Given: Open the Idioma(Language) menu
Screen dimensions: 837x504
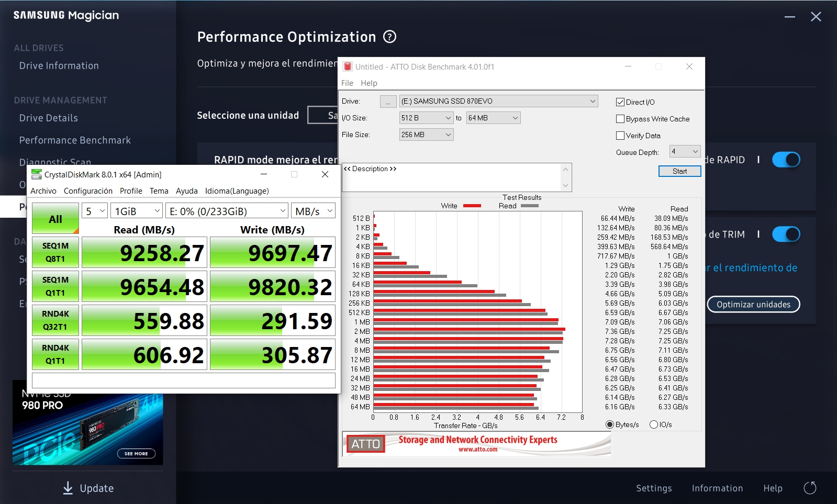Looking at the screenshot, I should click(x=237, y=191).
